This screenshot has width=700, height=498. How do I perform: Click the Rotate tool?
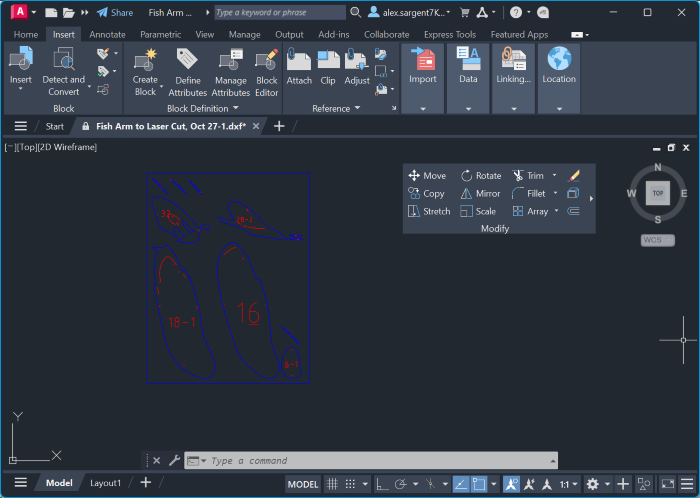tap(480, 176)
